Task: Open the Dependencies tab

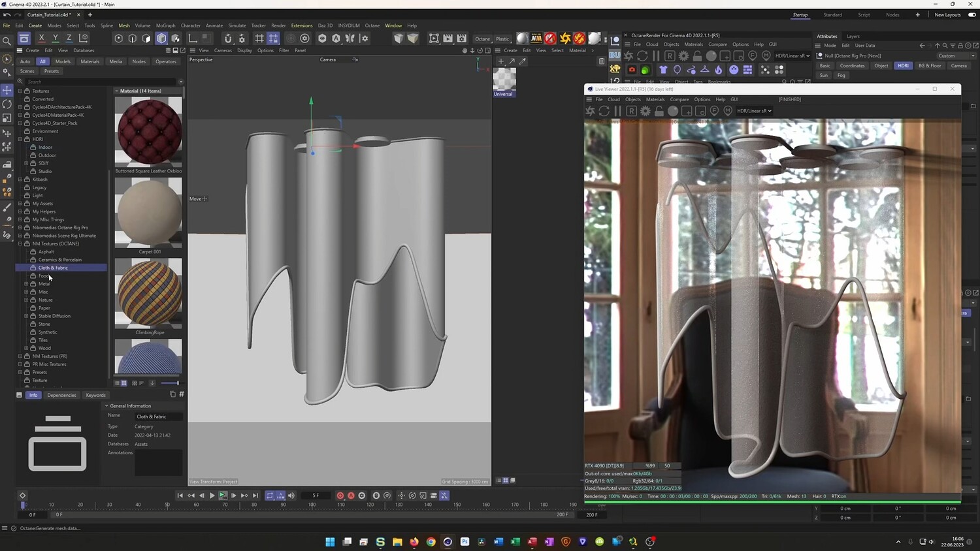Action: (x=61, y=395)
